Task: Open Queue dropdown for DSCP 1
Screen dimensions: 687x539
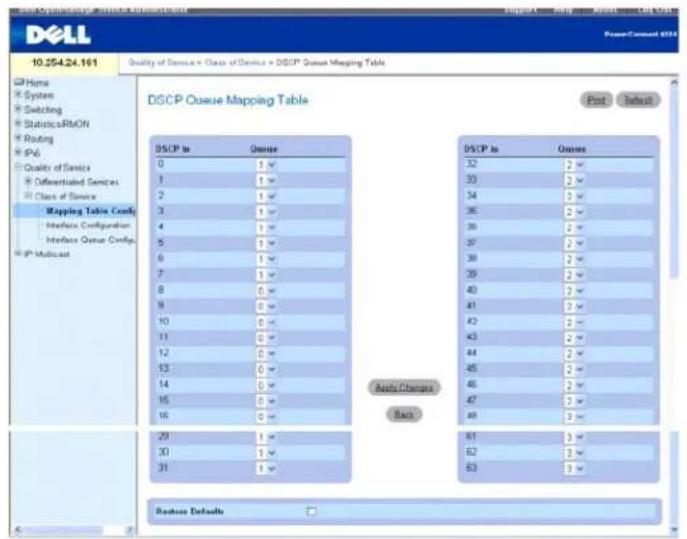Action: [266, 181]
